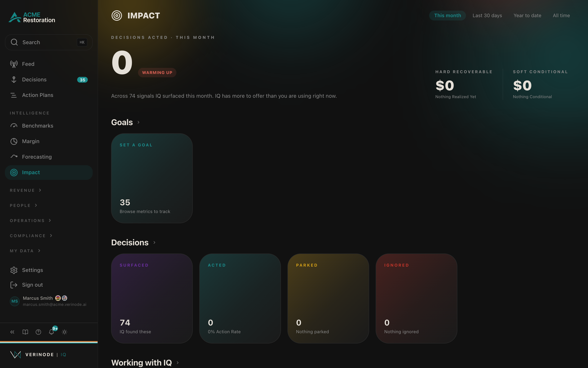Click into the Search field
Viewport: 588px width, 368px height.
[x=49, y=42]
